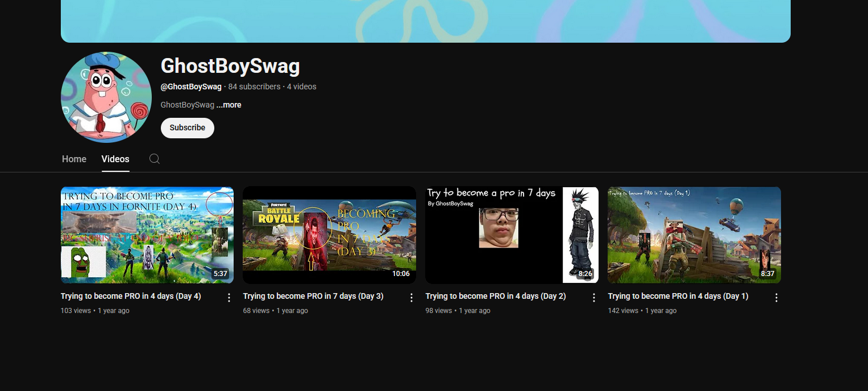Click '142 views' under Day 1 video
Viewport: 868px width, 391px height.
point(623,311)
